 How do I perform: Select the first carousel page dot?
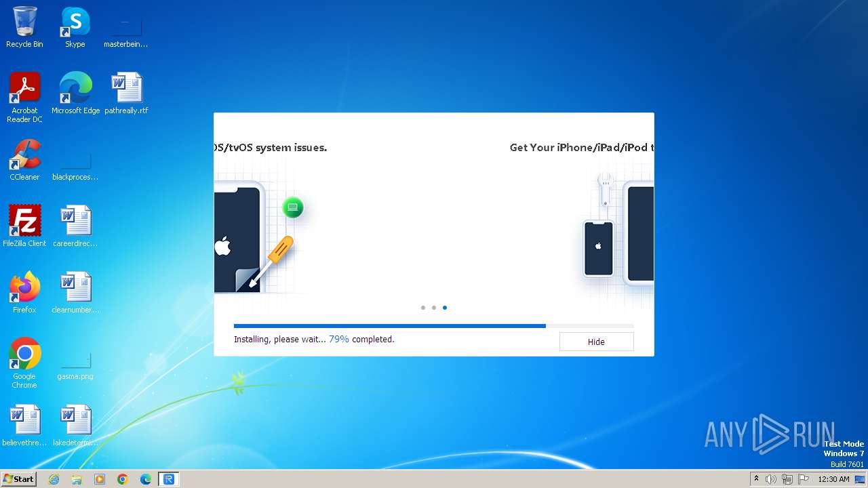pos(423,308)
